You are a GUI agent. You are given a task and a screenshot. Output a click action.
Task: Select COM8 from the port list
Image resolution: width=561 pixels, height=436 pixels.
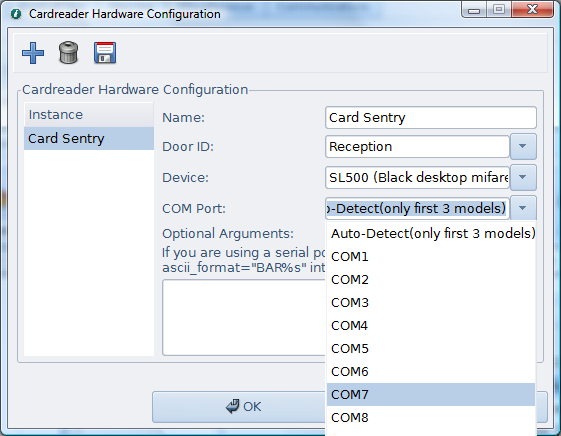431,417
